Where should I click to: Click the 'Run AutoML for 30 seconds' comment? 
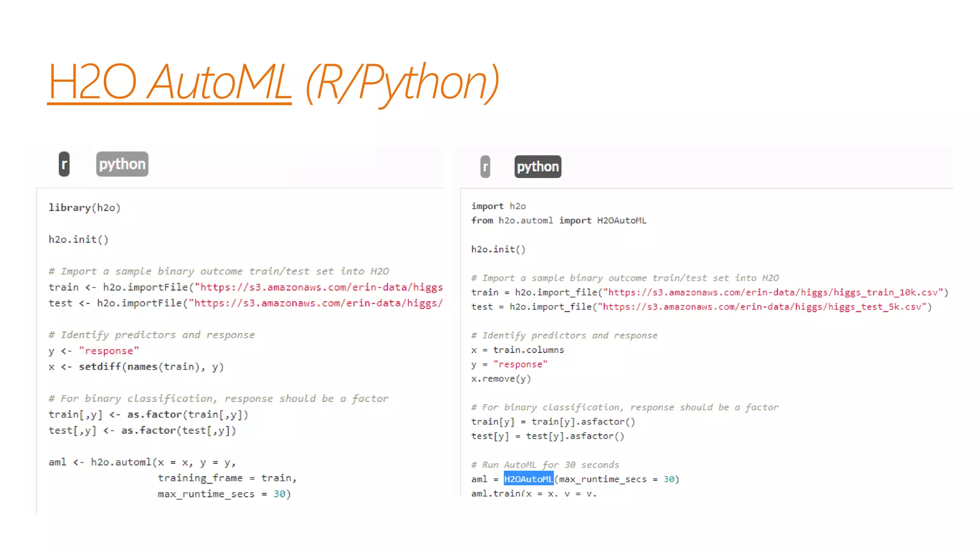pyautogui.click(x=546, y=464)
